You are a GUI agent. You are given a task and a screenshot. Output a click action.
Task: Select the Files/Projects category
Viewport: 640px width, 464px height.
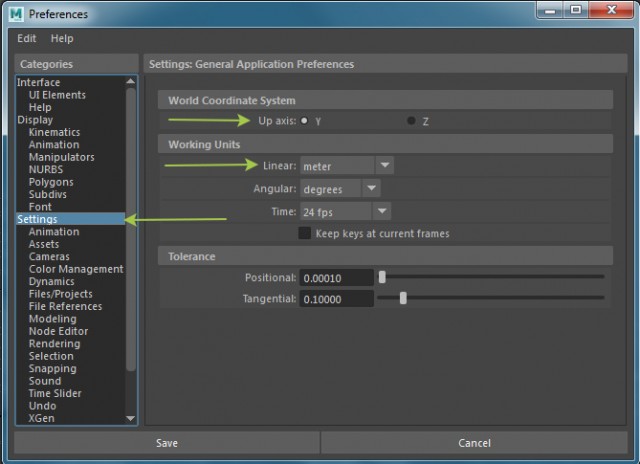tap(60, 294)
